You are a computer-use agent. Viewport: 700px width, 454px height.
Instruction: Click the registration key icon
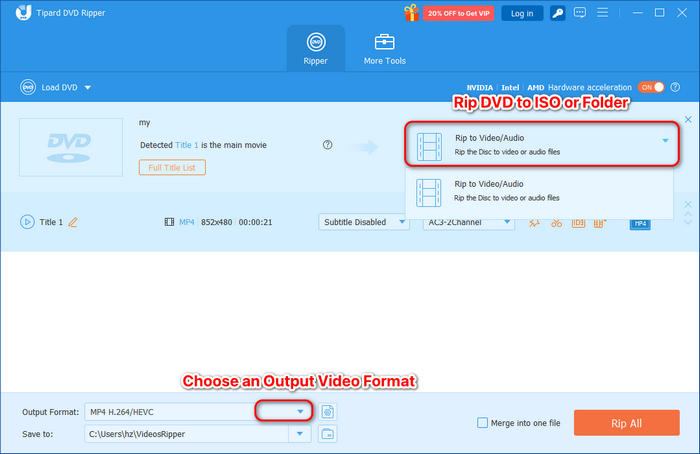pos(556,13)
